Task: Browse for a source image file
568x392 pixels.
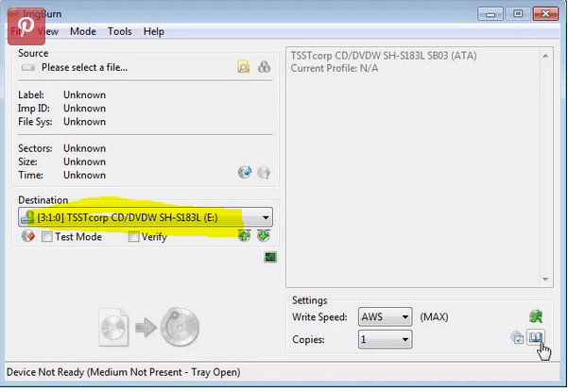Action: [244, 67]
